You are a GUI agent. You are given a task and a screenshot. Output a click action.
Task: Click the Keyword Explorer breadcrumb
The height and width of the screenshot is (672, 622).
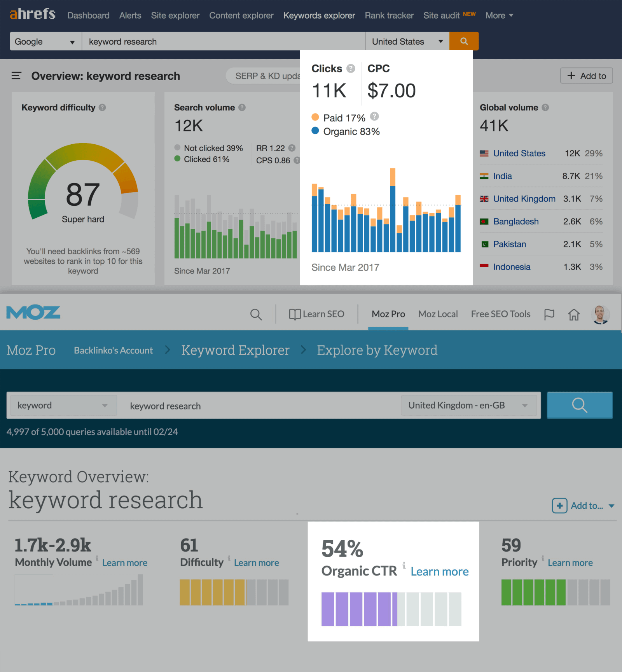tap(235, 350)
